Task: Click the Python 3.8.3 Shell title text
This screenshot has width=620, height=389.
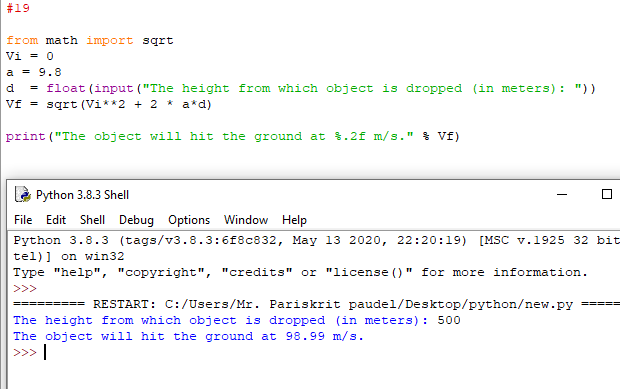Action: [82, 195]
